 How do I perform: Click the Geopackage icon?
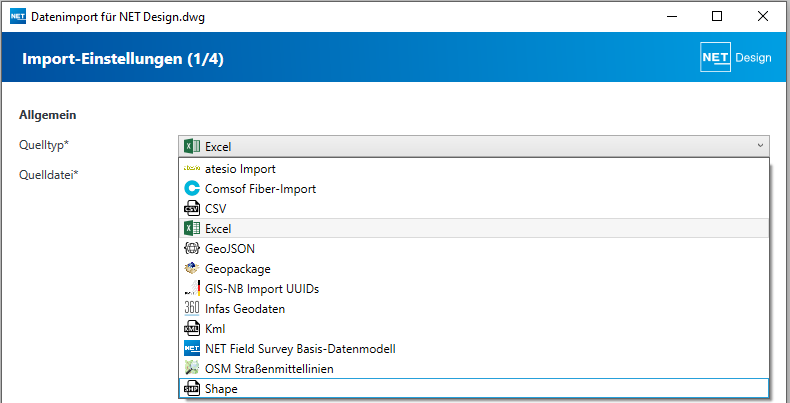pos(192,268)
